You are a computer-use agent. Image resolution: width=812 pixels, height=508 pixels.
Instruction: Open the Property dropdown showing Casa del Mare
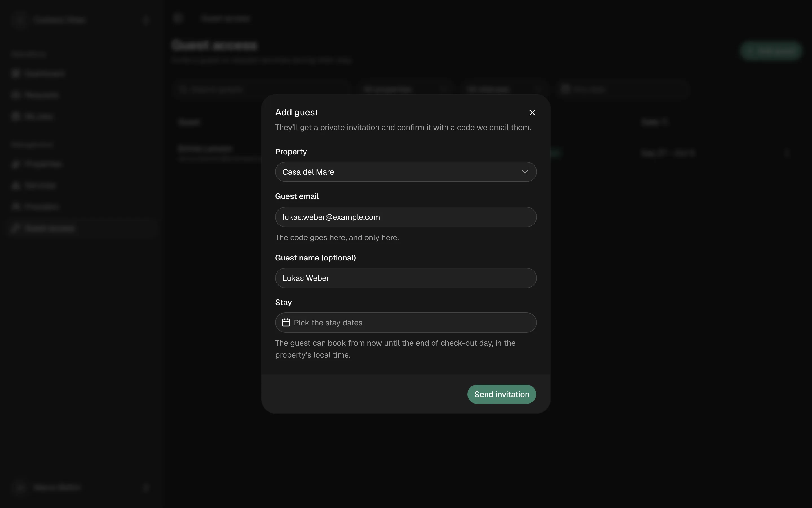tap(406, 172)
